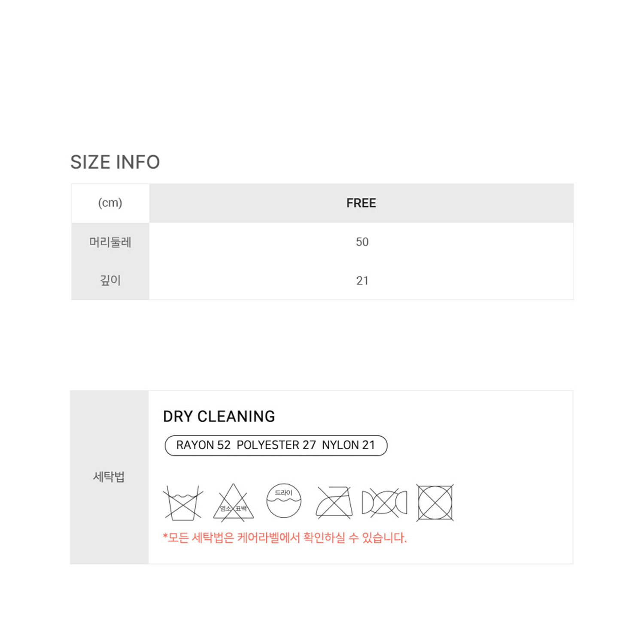Click the DRY CLEANING heading
The image size is (644, 644).
pos(219,416)
